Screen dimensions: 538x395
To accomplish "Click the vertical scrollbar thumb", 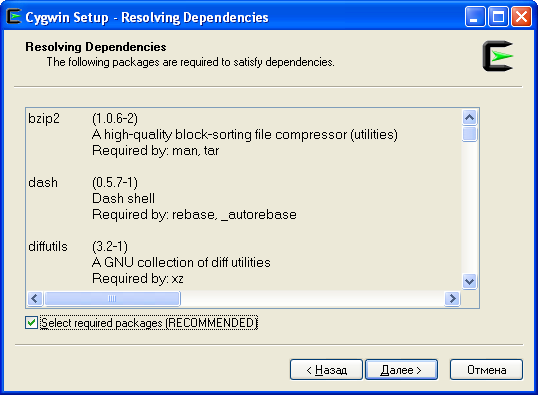I will point(469,134).
